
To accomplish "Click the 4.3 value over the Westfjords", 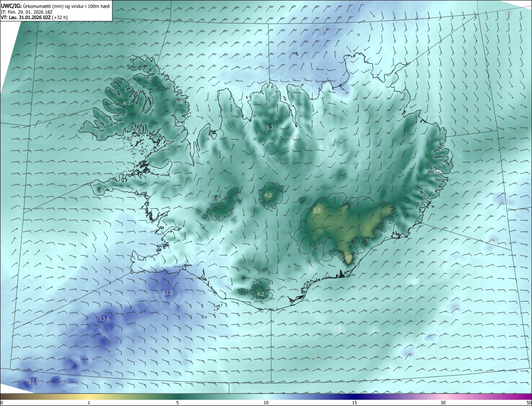I will [x=126, y=103].
